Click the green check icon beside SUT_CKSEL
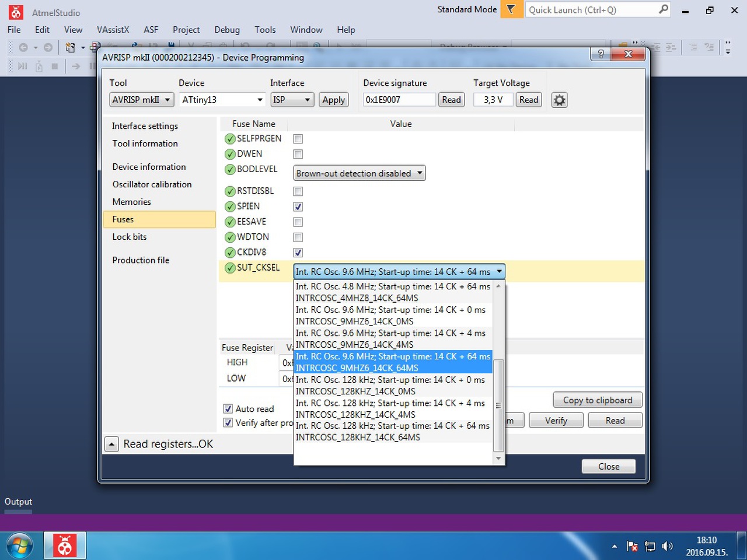The height and width of the screenshot is (560, 747). (230, 268)
